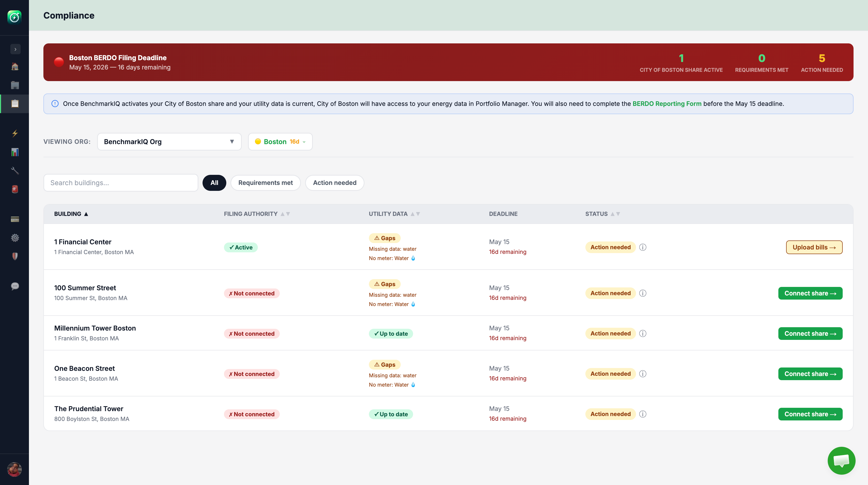Screen dimensions: 868x485
Task: Click Not connected badge for 100 Summer Street
Action: [252, 293]
